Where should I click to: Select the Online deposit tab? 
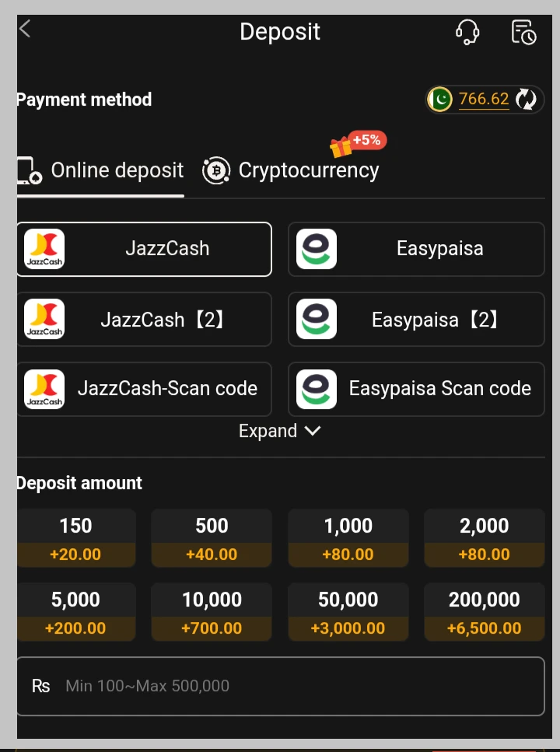[117, 170]
